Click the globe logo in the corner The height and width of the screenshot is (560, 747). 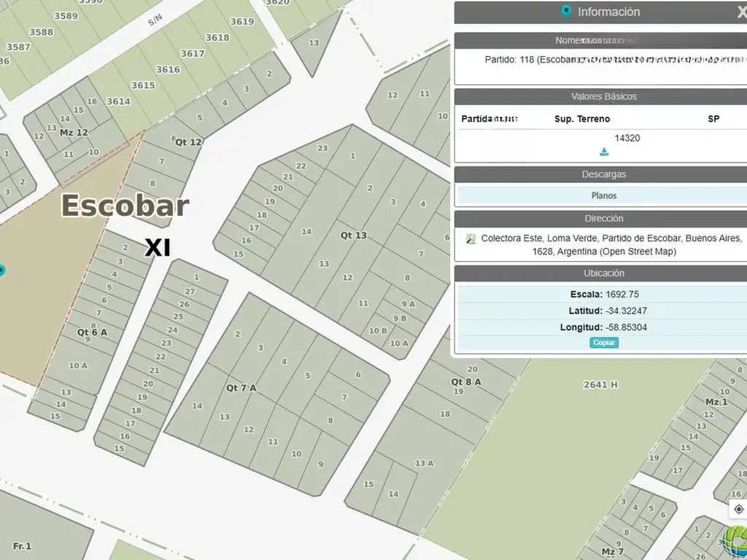[x=734, y=543]
